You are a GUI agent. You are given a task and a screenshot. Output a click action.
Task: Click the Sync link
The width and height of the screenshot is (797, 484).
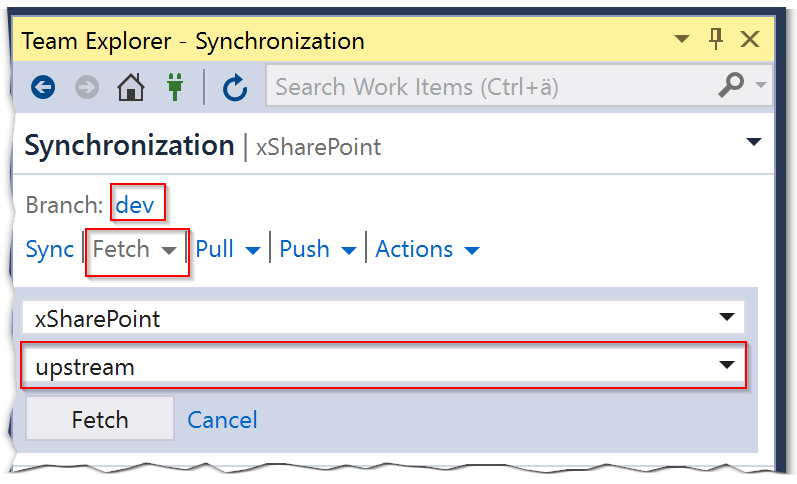coord(50,249)
